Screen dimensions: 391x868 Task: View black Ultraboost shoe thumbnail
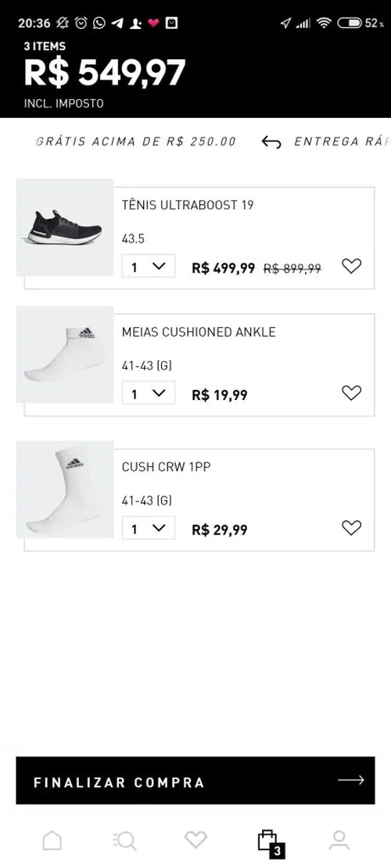click(65, 227)
